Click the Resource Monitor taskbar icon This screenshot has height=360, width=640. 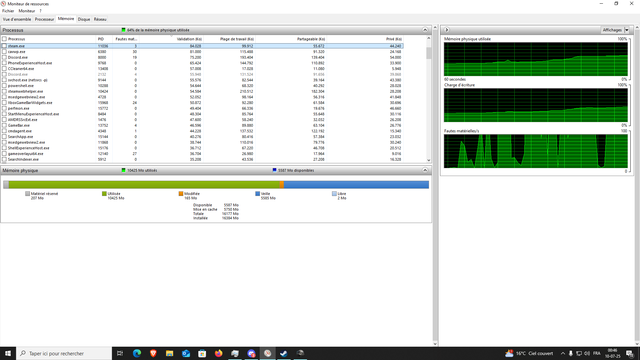coord(267,353)
